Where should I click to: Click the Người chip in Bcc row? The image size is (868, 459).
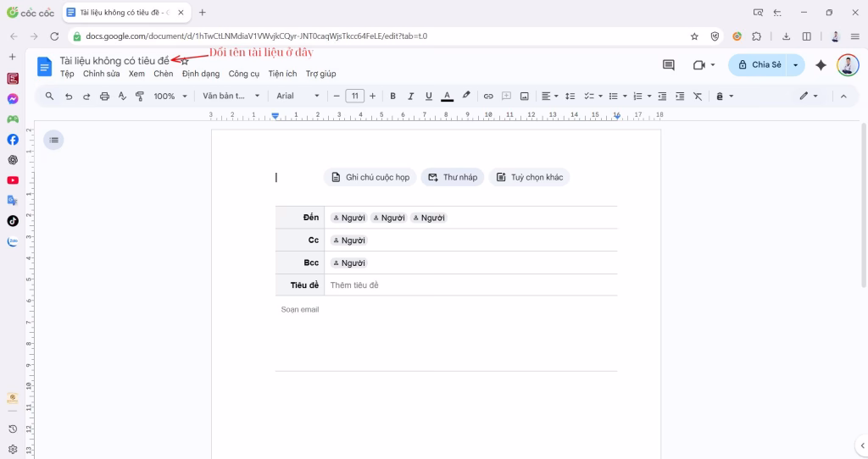point(349,263)
